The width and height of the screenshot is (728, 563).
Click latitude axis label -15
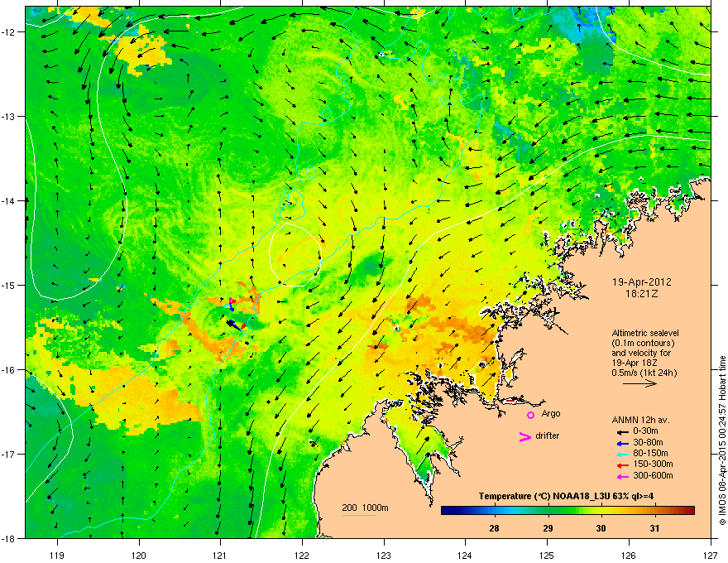(9, 285)
